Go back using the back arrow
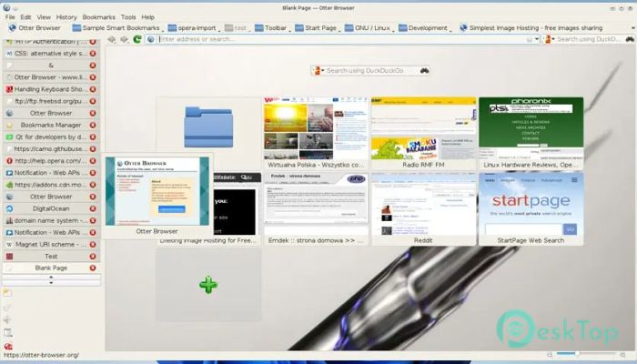Image resolution: width=637 pixels, height=364 pixels. (111, 39)
